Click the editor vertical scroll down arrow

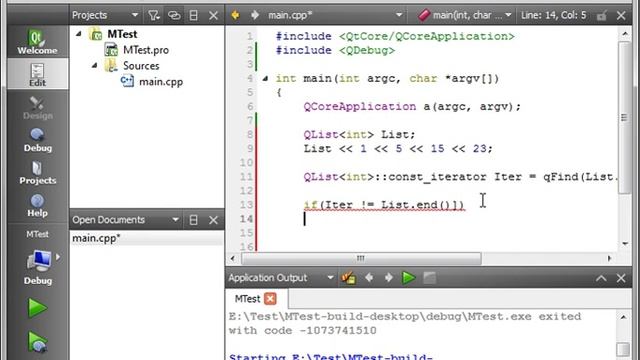[625, 244]
